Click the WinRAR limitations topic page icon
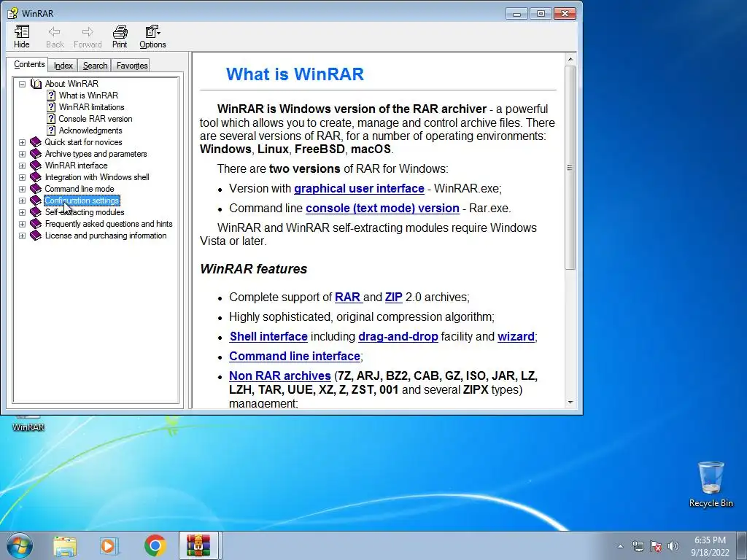The width and height of the screenshot is (747, 560). (51, 107)
